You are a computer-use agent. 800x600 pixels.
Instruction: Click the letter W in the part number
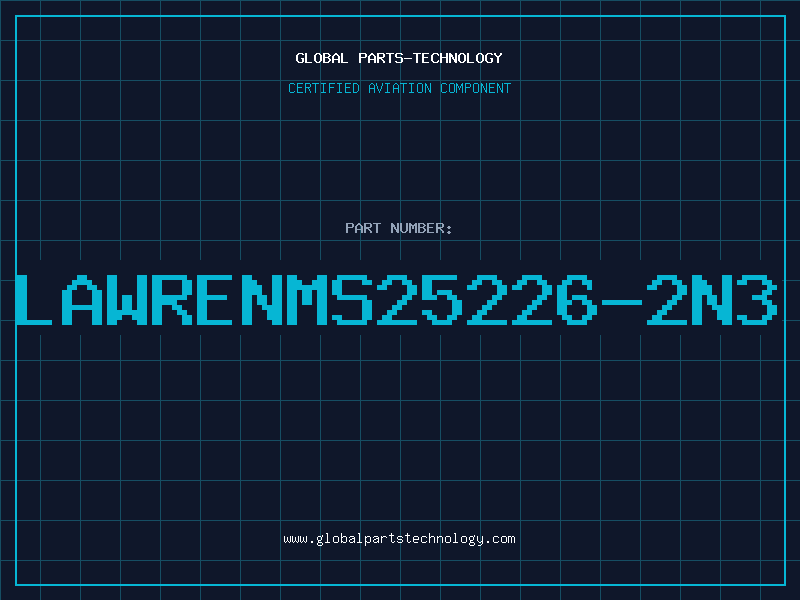(x=124, y=299)
